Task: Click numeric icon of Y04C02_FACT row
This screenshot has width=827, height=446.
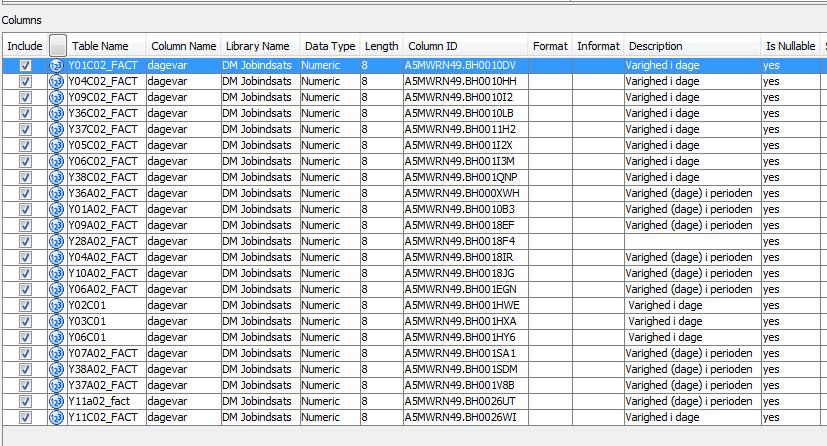Action: point(56,82)
